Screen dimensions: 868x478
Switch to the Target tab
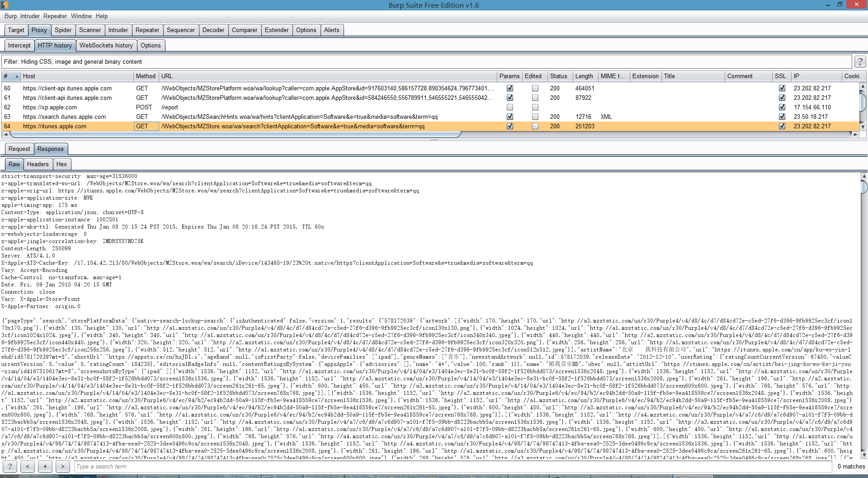click(16, 30)
